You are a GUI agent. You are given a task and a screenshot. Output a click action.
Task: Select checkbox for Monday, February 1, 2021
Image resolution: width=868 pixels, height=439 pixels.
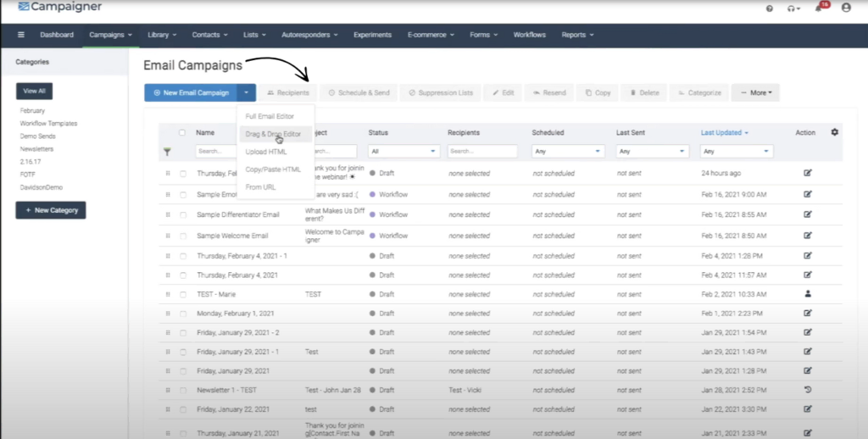tap(182, 314)
